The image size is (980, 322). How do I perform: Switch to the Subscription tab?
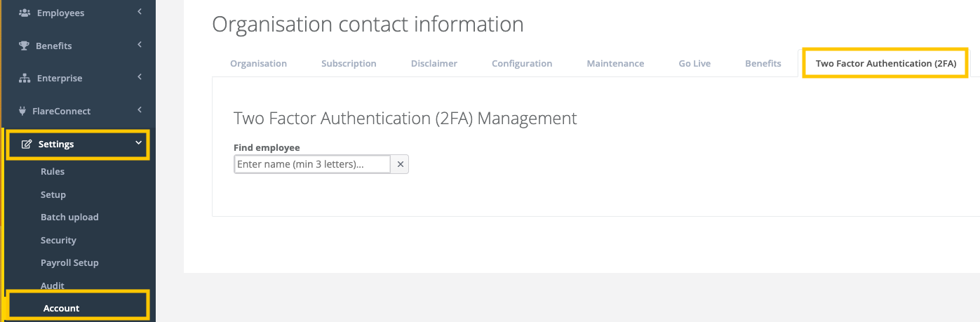pyautogui.click(x=349, y=63)
